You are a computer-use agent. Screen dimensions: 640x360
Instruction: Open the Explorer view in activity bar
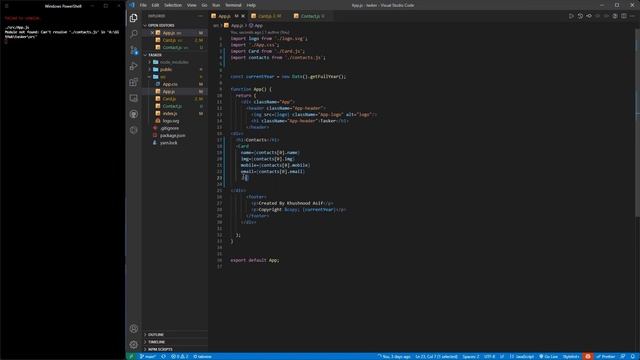(x=133, y=18)
